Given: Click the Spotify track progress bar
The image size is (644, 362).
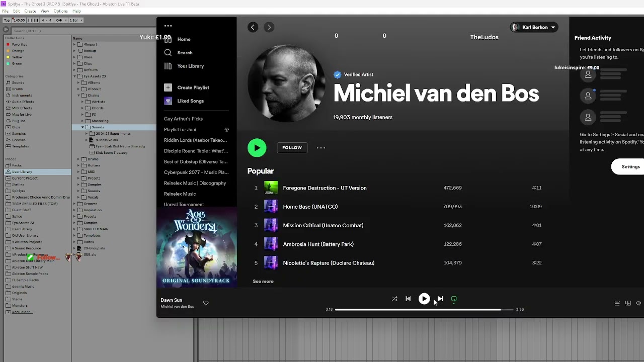Looking at the screenshot, I should tap(424, 310).
